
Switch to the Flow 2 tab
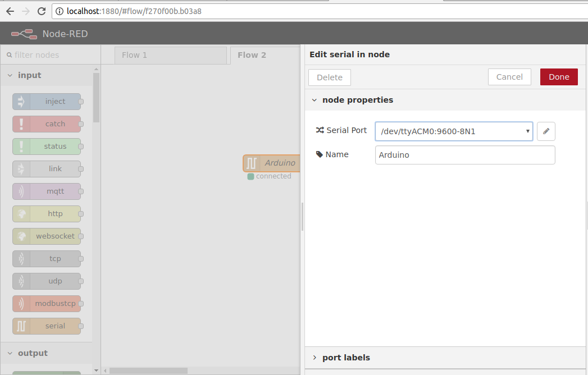click(x=265, y=56)
